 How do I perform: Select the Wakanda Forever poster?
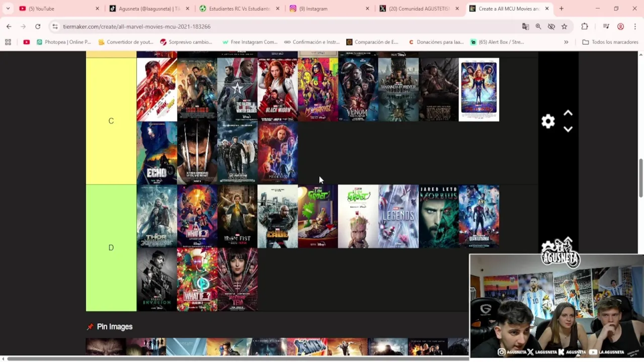tap(398, 89)
